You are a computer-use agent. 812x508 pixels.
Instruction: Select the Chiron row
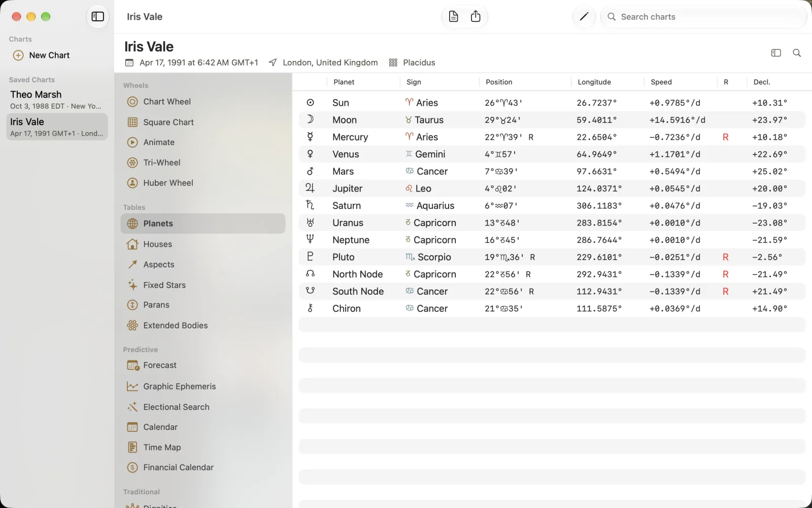coord(552,308)
